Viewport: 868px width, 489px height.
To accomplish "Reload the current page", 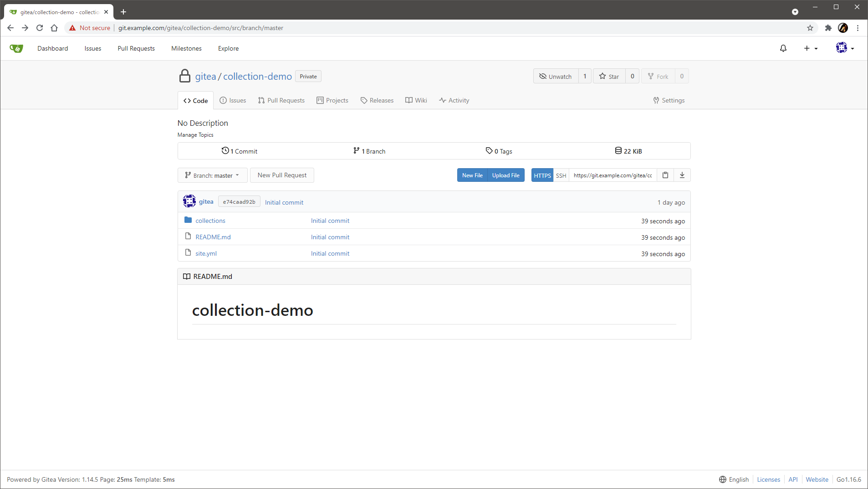I will pos(40,28).
